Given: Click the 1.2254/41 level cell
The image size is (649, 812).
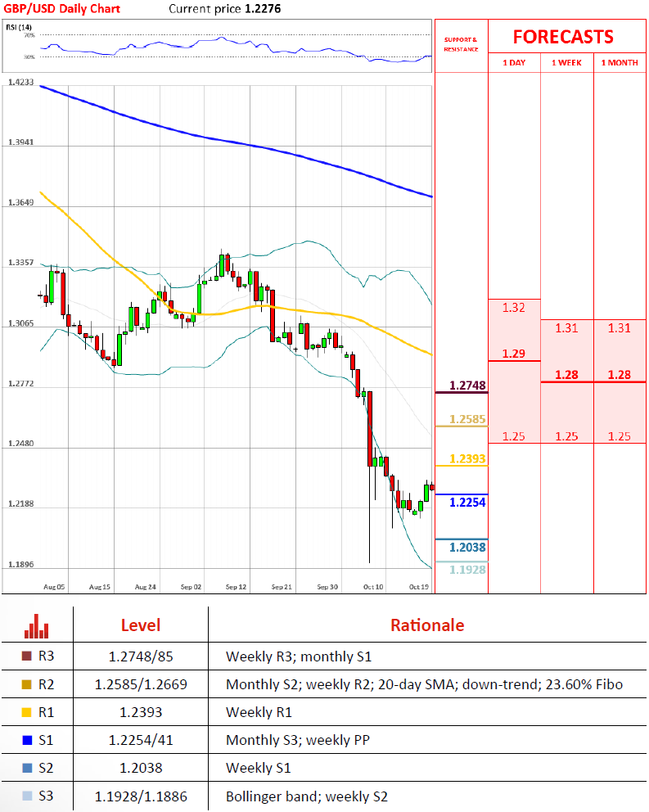Looking at the screenshot, I should coord(141,741).
